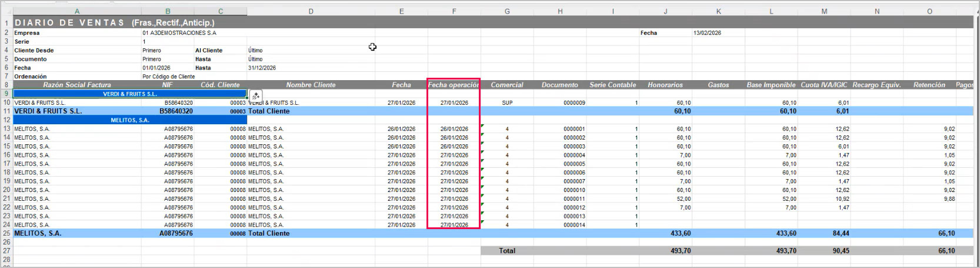The height and width of the screenshot is (268, 980).
Task: Click the '52,00' honorarios cell
Action: pos(665,198)
